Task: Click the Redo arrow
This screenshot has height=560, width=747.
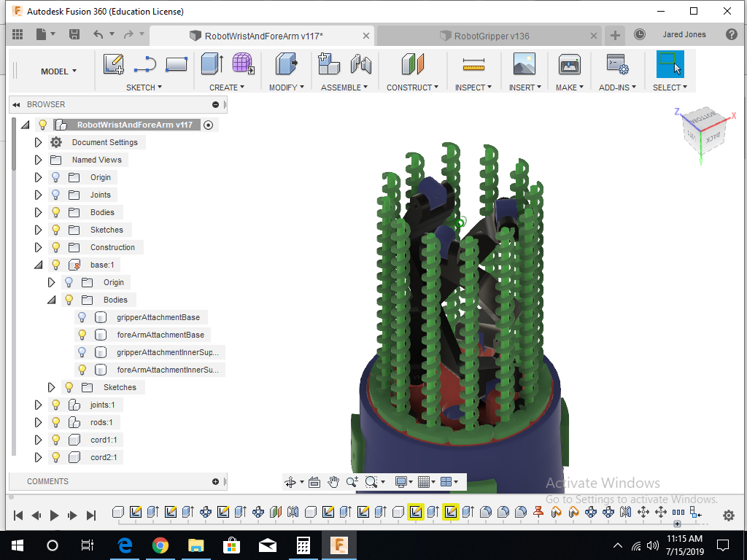Action: coord(128,34)
